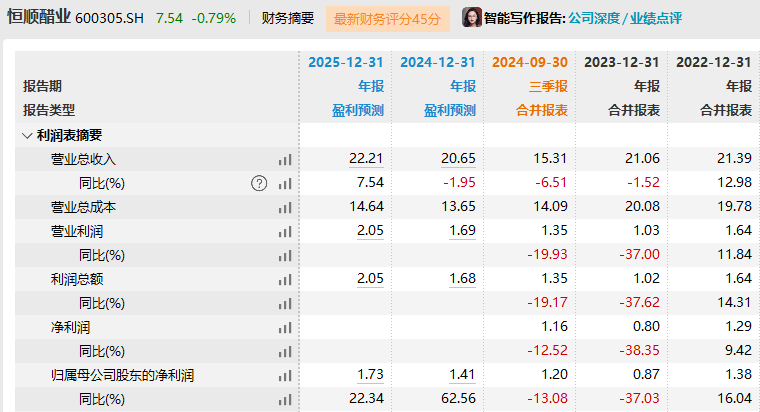Click the analyst avatar icon
Screen dimensions: 760x412
point(471,17)
